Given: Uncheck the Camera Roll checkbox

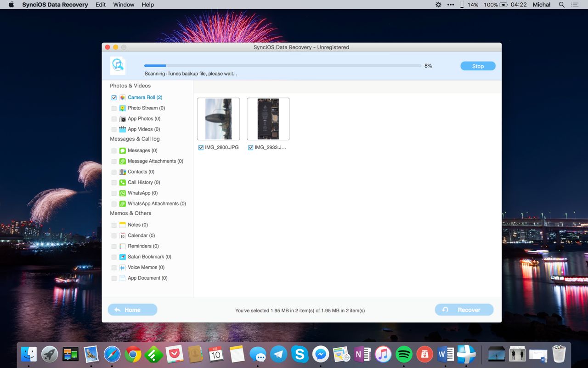Looking at the screenshot, I should pos(114,98).
